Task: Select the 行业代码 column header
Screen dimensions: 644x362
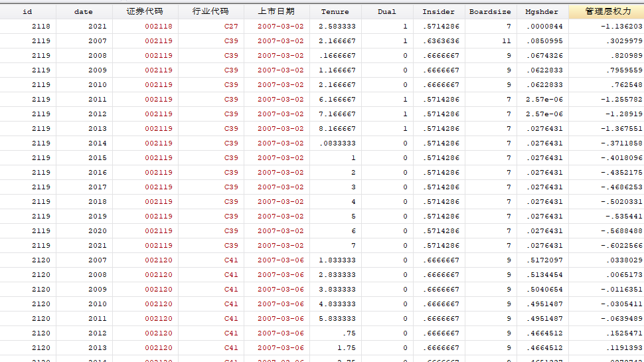Action: click(210, 11)
